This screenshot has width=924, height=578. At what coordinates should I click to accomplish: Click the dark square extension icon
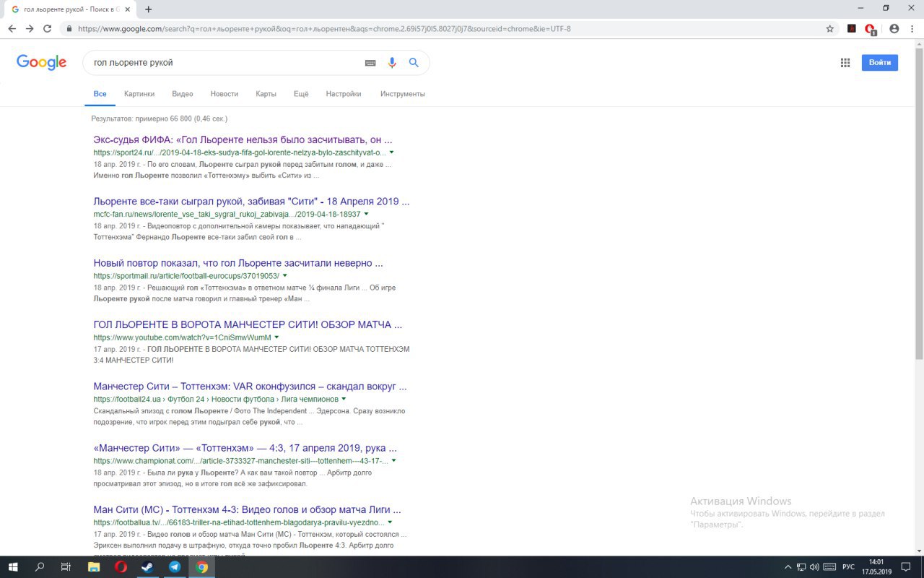pyautogui.click(x=852, y=29)
